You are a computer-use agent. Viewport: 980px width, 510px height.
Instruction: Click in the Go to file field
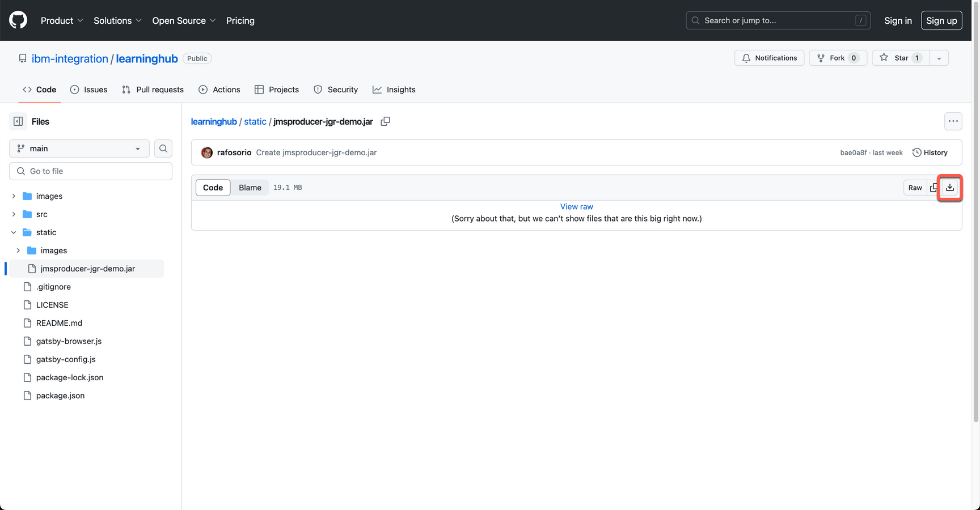click(x=90, y=171)
